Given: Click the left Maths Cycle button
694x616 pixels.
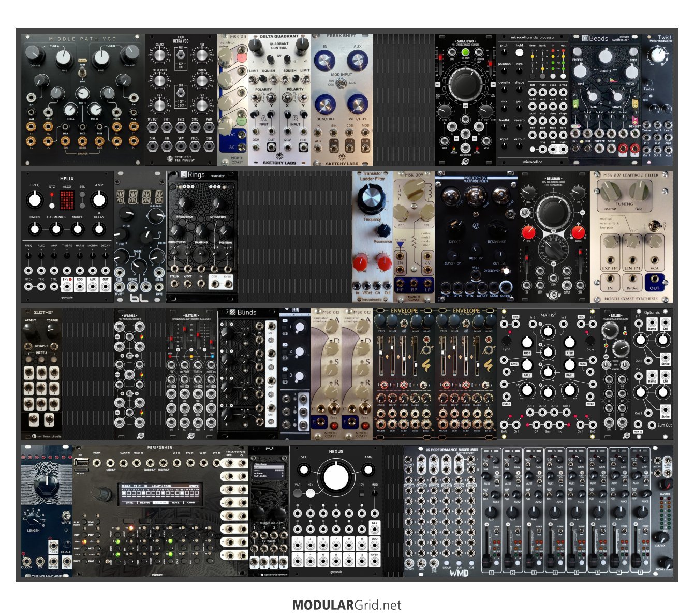Looking at the screenshot, I should [x=507, y=341].
